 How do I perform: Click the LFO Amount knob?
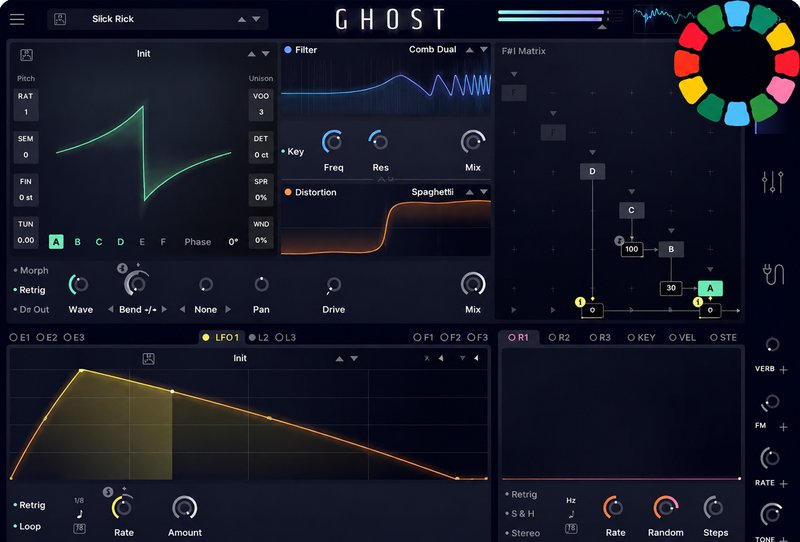pyautogui.click(x=185, y=508)
